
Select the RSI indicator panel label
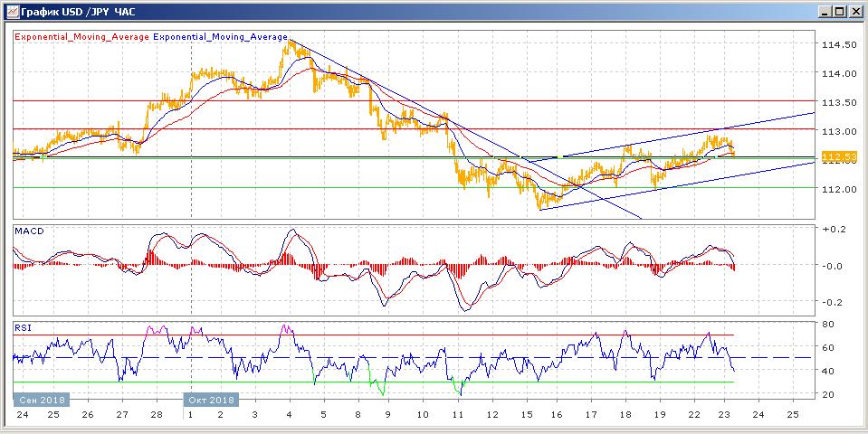pos(23,327)
